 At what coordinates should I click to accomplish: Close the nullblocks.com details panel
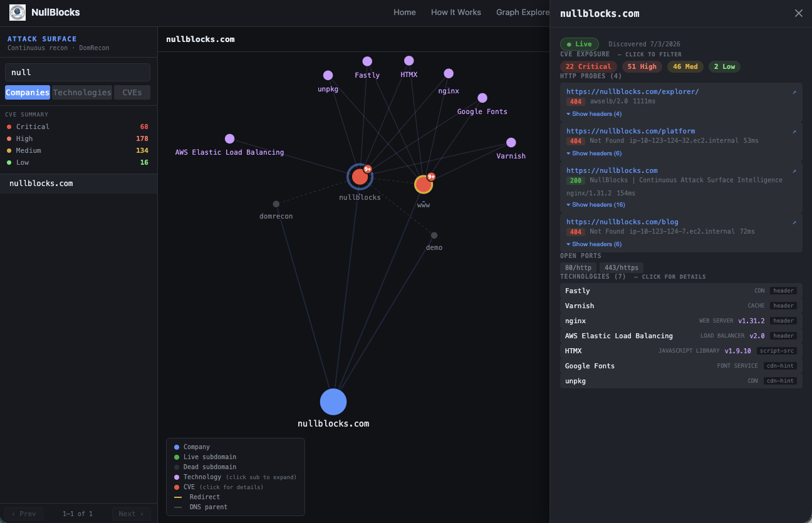(x=799, y=13)
